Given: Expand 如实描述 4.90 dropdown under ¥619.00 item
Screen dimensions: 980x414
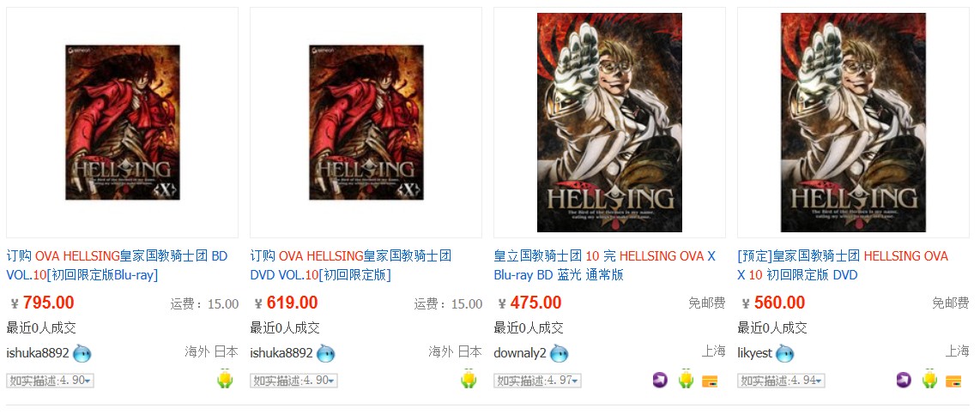Looking at the screenshot, I should click(293, 381).
